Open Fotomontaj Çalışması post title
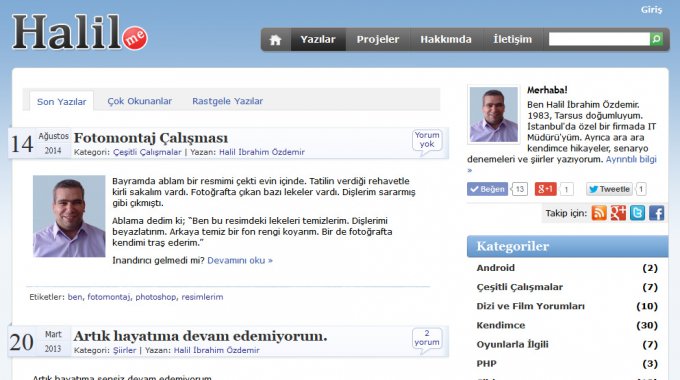The width and height of the screenshot is (680, 380). click(151, 138)
